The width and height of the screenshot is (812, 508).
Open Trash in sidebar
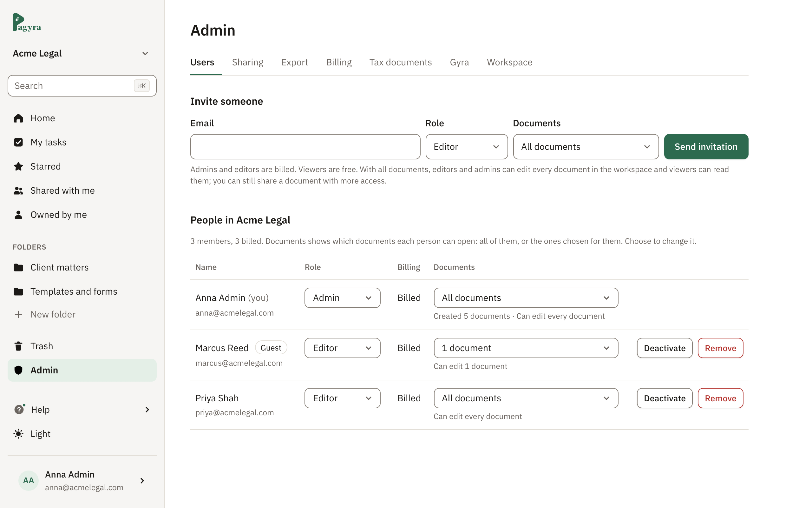point(82,346)
